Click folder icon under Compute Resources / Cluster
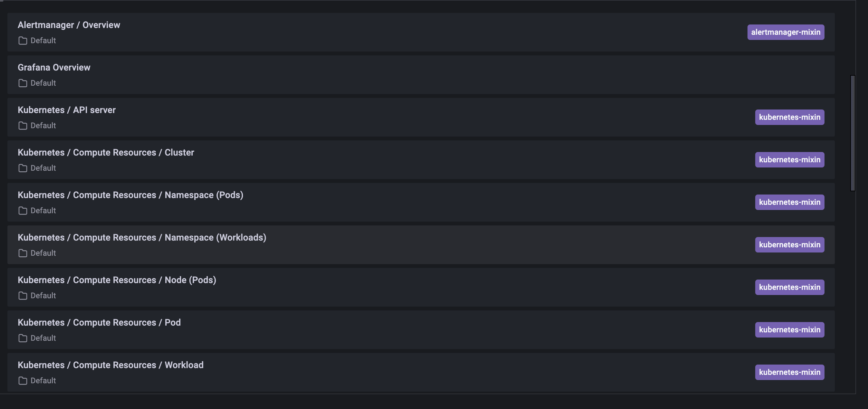 click(23, 168)
